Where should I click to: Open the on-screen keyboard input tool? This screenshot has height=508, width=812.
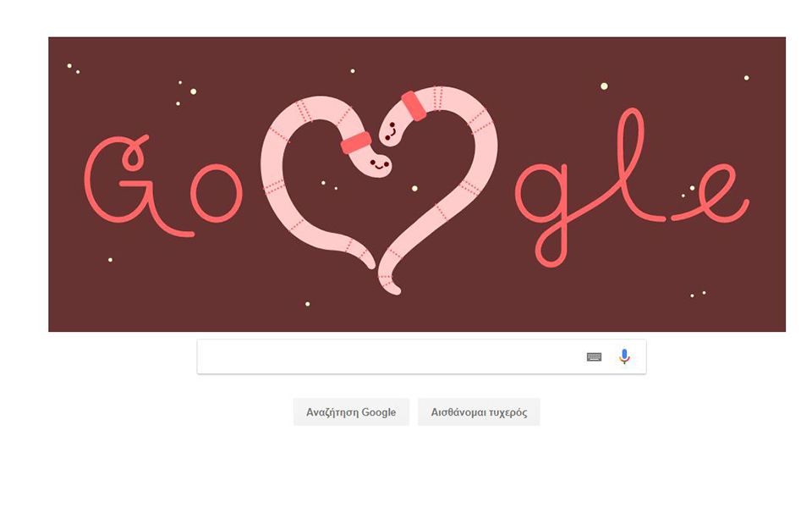(594, 356)
